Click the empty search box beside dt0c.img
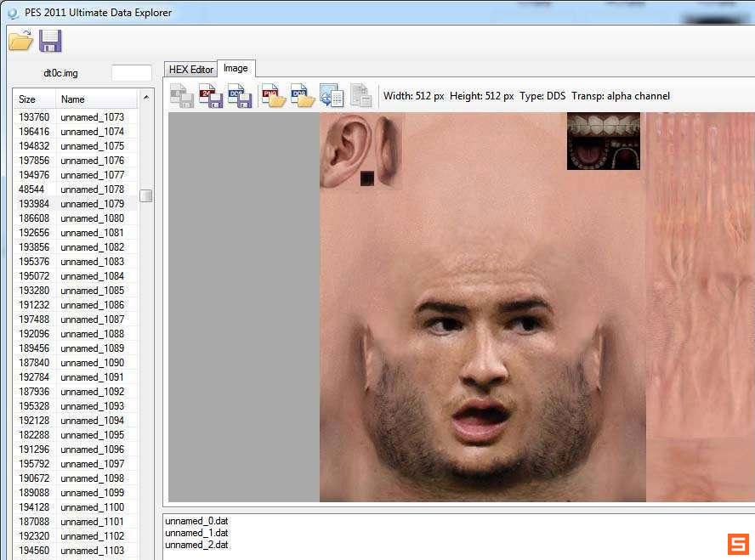The width and height of the screenshot is (755, 560). coord(131,73)
